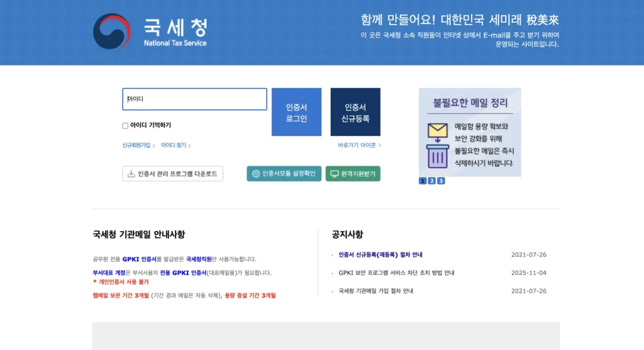Open the 바로가기 아이콘 link
Screen dimensions: 644x350
click(x=357, y=145)
